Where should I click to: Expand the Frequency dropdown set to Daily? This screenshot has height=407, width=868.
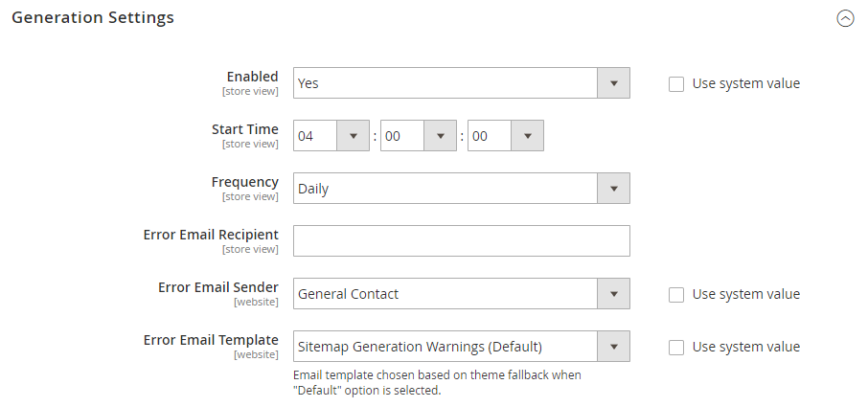461,189
